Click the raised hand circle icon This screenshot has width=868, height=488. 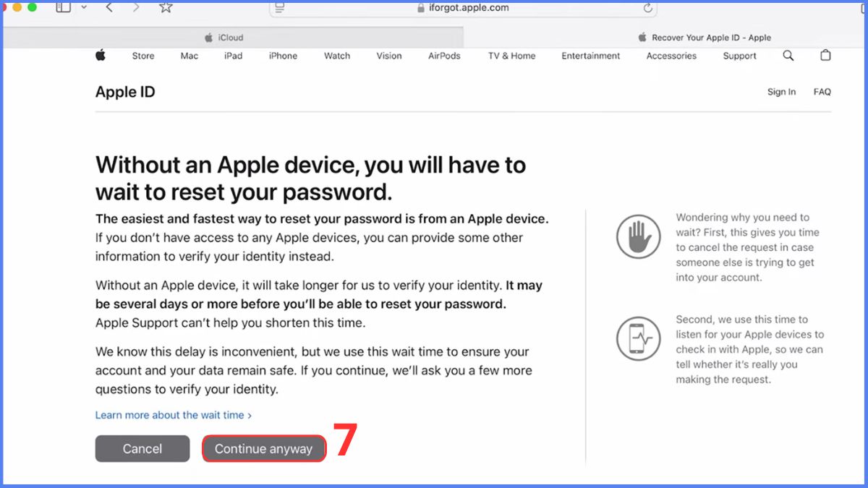click(639, 236)
